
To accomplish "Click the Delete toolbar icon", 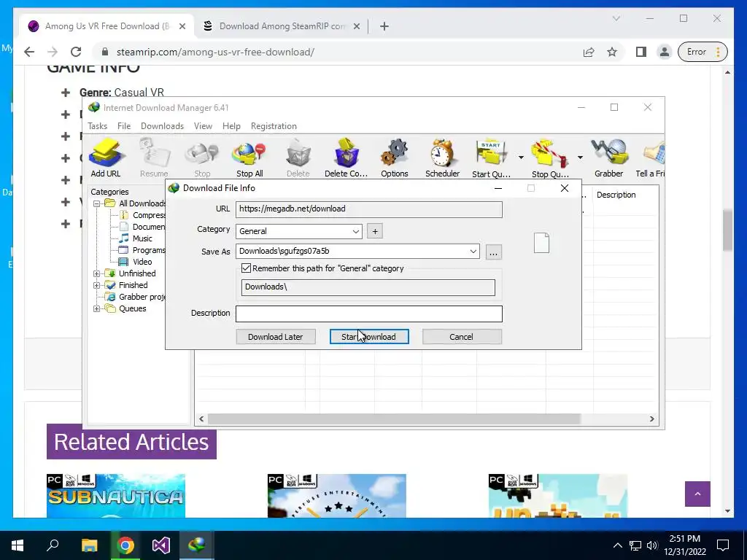I will (298, 157).
